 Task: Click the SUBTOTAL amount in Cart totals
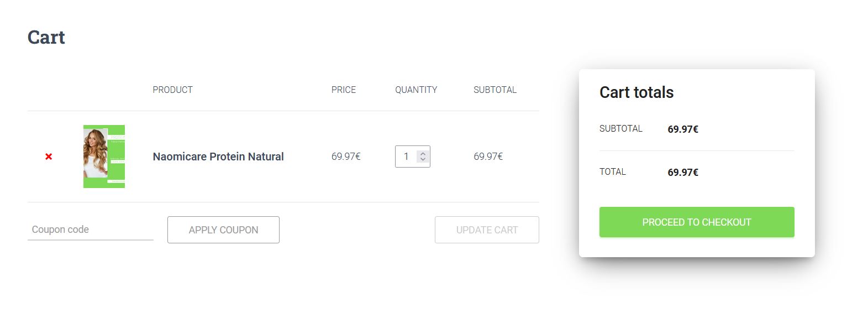(682, 129)
